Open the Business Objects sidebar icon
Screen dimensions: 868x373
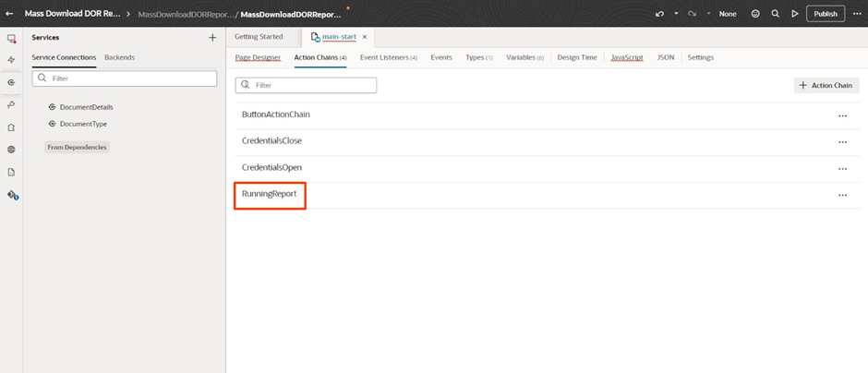11,104
